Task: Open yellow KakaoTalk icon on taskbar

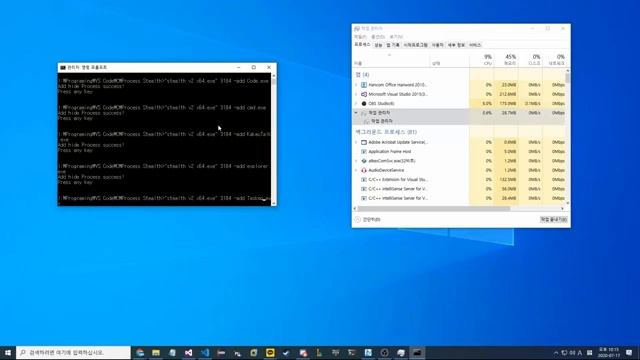Action: coord(270,353)
